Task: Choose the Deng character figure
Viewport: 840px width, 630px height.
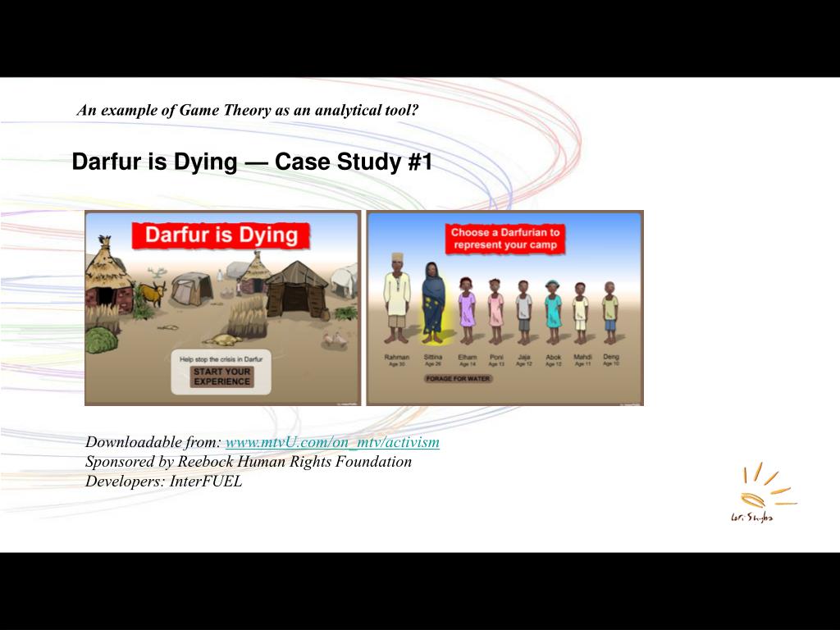Action: [x=609, y=313]
